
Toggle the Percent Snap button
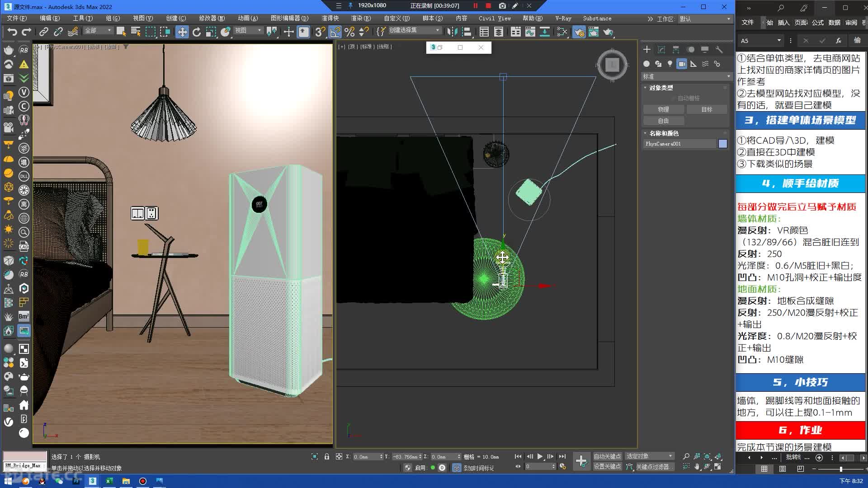click(x=349, y=32)
